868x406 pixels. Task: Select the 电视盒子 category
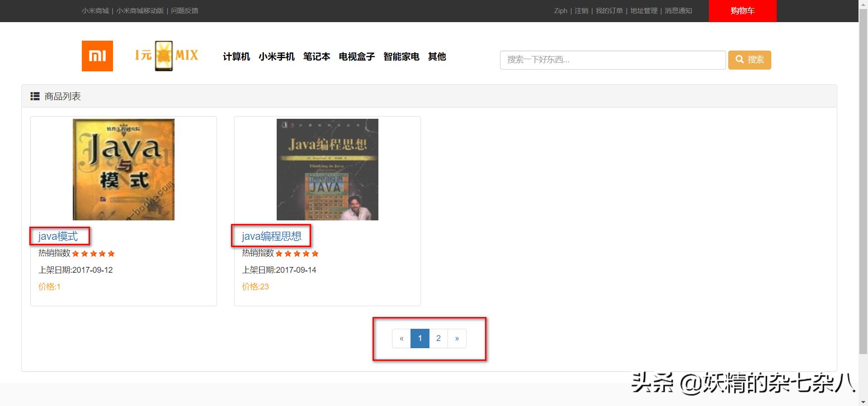[x=357, y=56]
